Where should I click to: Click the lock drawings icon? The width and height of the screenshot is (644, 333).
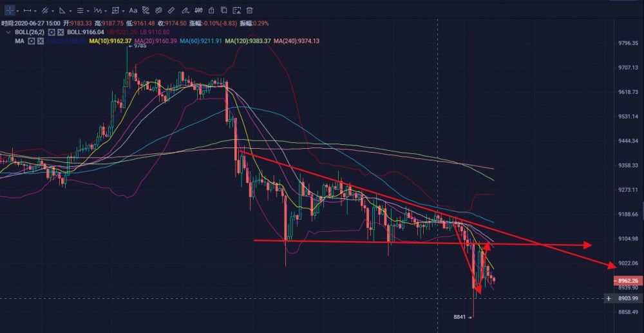pyautogui.click(x=211, y=10)
